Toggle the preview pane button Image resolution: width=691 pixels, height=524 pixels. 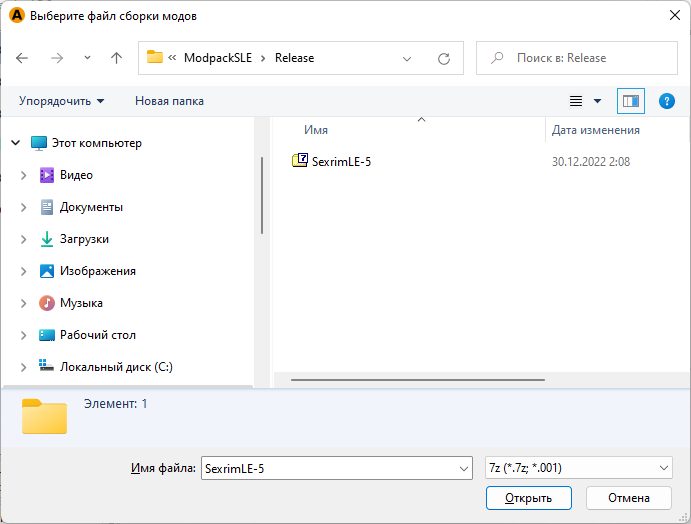631,101
